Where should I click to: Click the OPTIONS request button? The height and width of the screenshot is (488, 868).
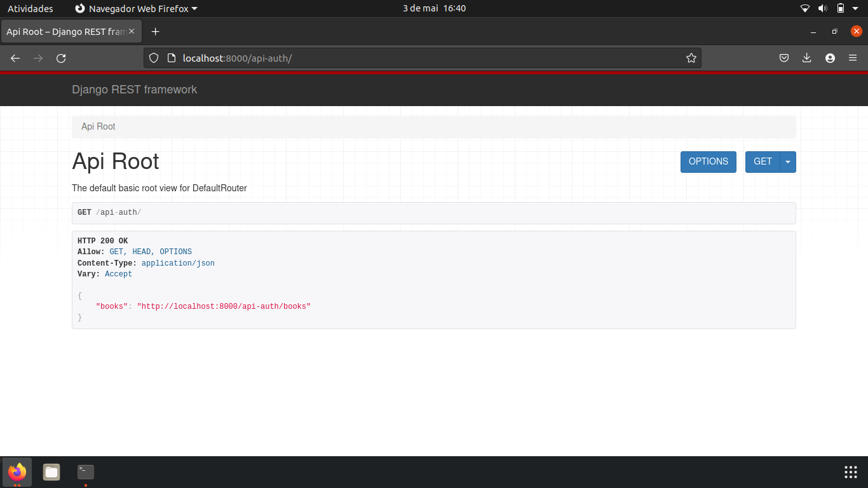(x=708, y=161)
